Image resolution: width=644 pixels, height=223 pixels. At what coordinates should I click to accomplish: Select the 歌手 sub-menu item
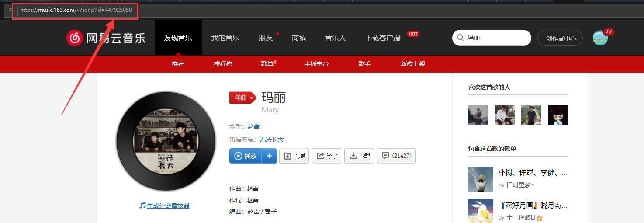pos(364,64)
